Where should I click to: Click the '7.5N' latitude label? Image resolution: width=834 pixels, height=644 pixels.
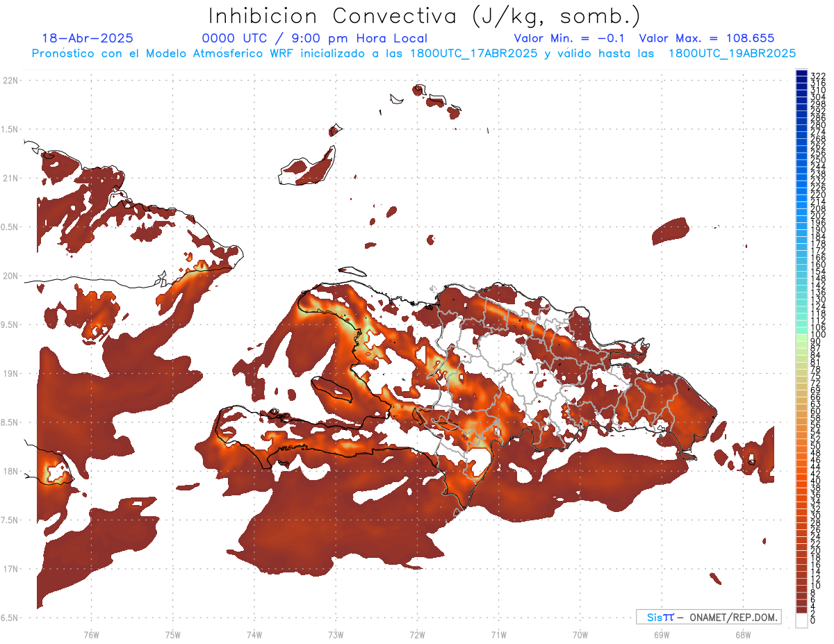[10, 520]
